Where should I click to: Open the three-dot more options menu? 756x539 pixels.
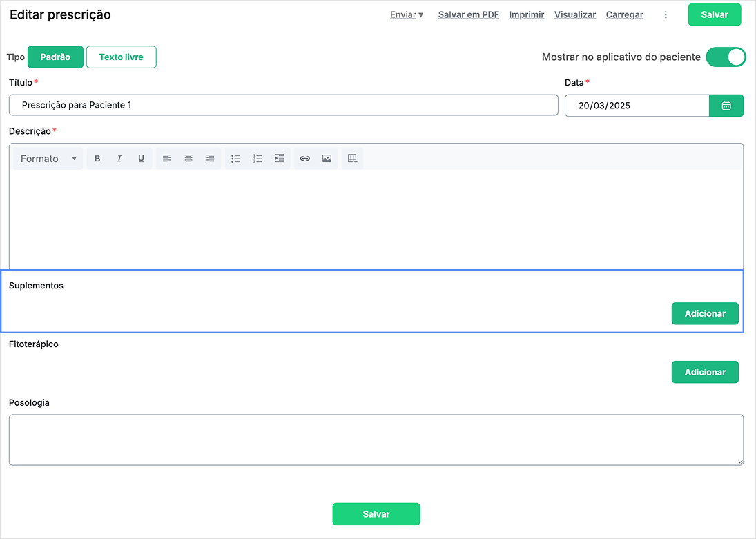[x=666, y=15]
